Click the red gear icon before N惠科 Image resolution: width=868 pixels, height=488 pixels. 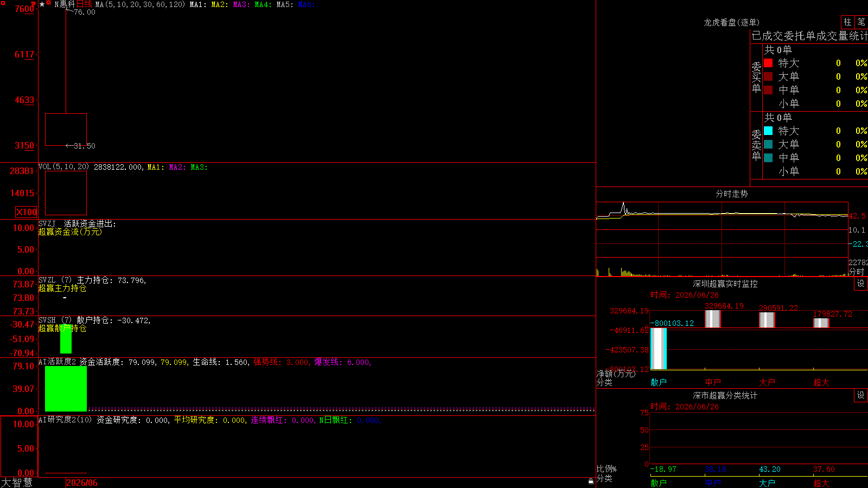click(49, 4)
